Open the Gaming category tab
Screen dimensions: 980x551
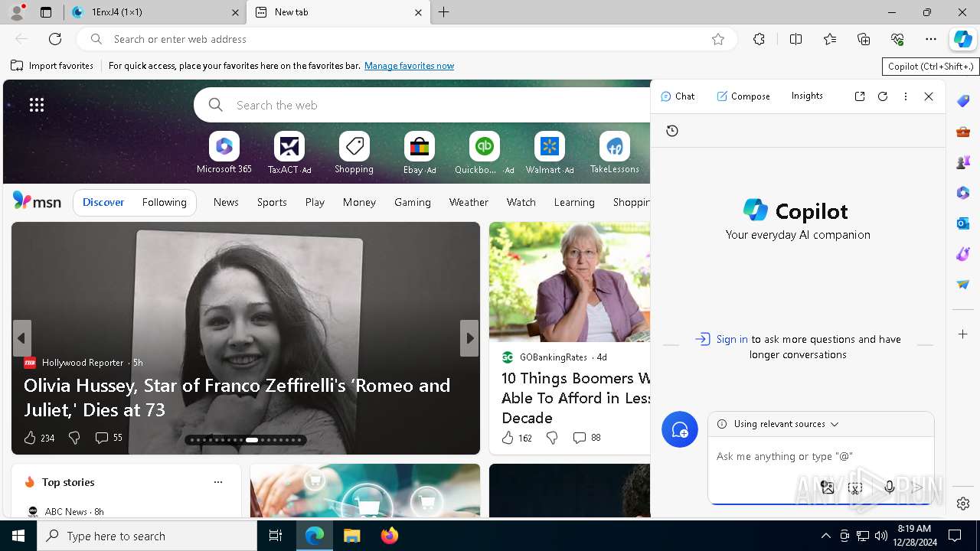(x=413, y=202)
